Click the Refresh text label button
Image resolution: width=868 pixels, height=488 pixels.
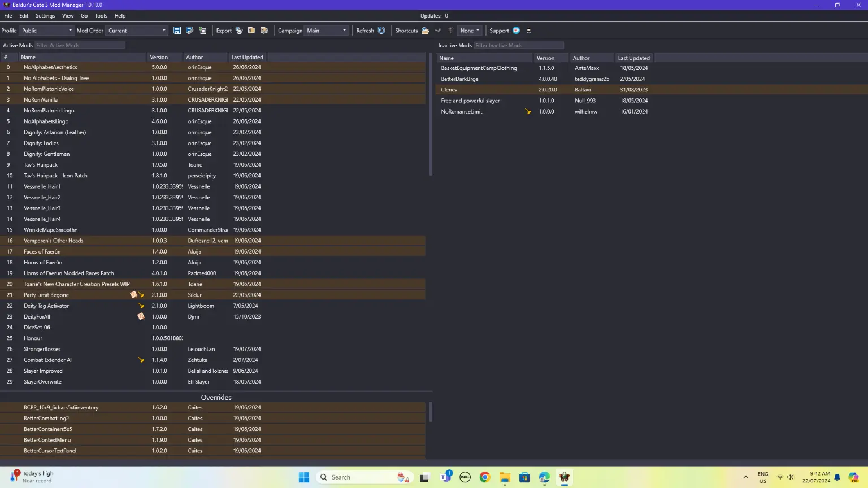(x=365, y=30)
